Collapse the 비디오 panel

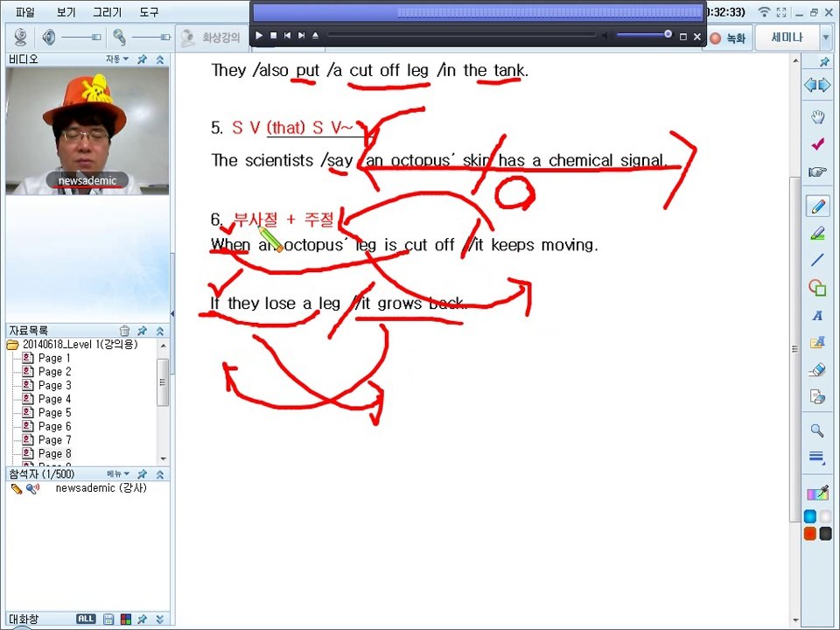click(x=159, y=59)
